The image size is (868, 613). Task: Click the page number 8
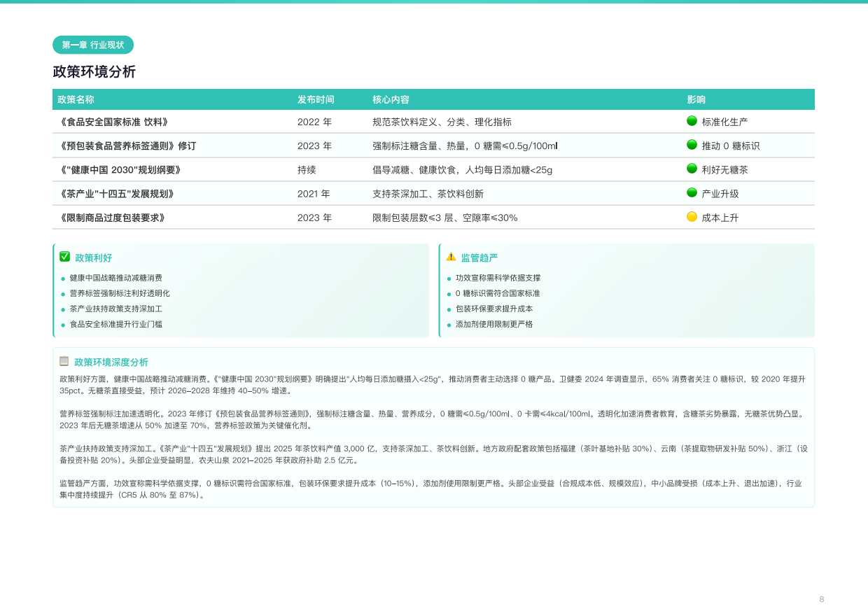pos(822,599)
